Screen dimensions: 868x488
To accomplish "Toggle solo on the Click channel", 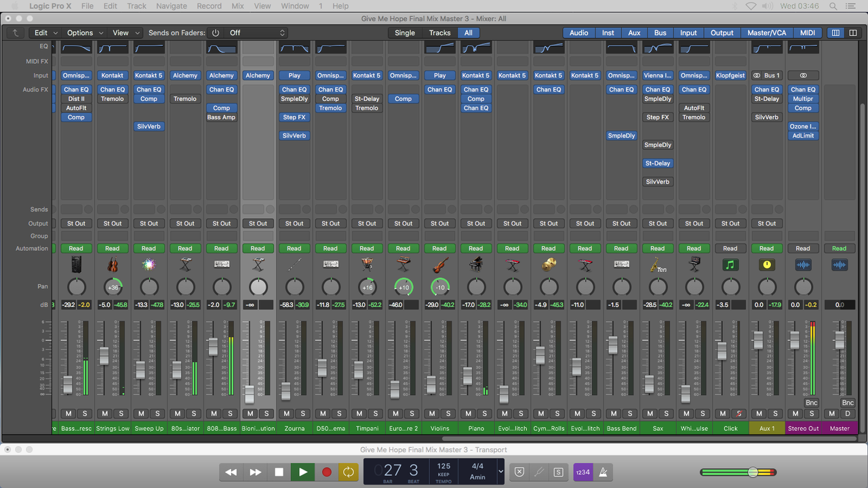I will [x=738, y=413].
